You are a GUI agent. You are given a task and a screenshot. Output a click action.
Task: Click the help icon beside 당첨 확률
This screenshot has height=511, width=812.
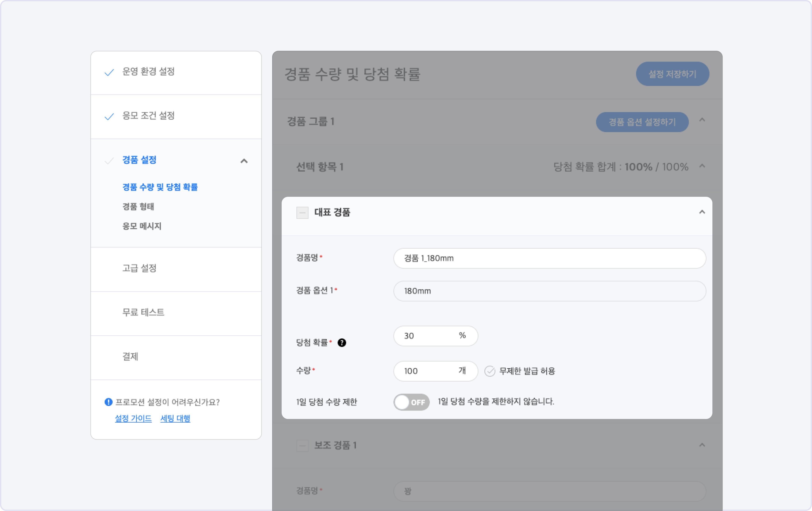coord(342,343)
